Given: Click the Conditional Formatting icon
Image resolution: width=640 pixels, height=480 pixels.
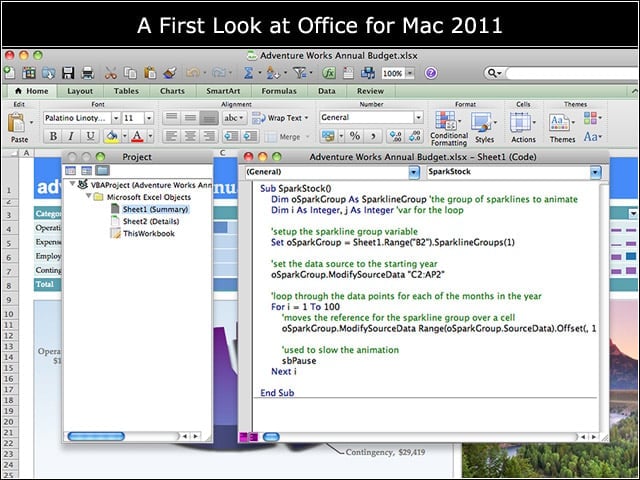Looking at the screenshot, I should [x=446, y=120].
